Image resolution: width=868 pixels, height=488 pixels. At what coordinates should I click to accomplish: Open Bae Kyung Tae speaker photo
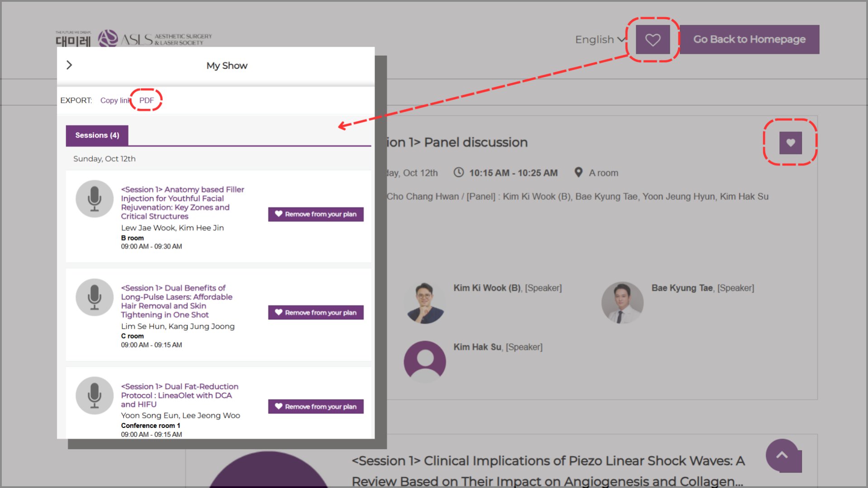click(622, 303)
